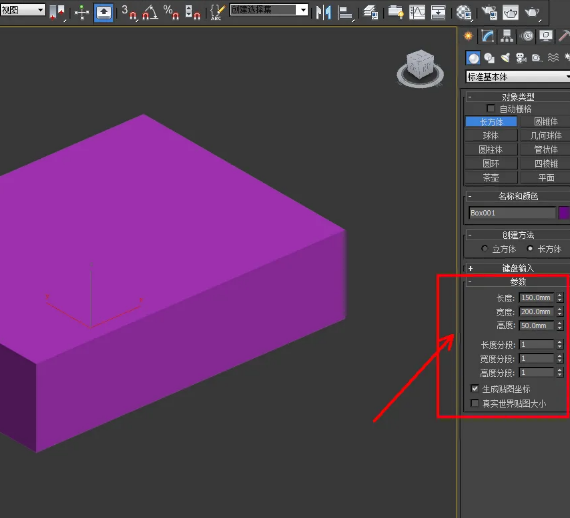Switch to the Display panel tab
Image resolution: width=570 pixels, height=518 pixels.
coord(546,36)
